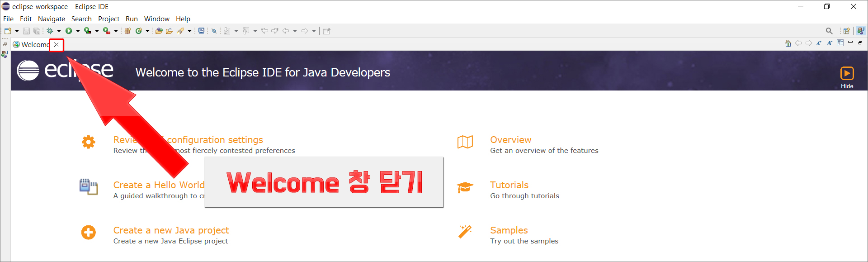Click the New file toolbar icon
Viewport: 868px width, 262px height.
pyautogui.click(x=8, y=31)
